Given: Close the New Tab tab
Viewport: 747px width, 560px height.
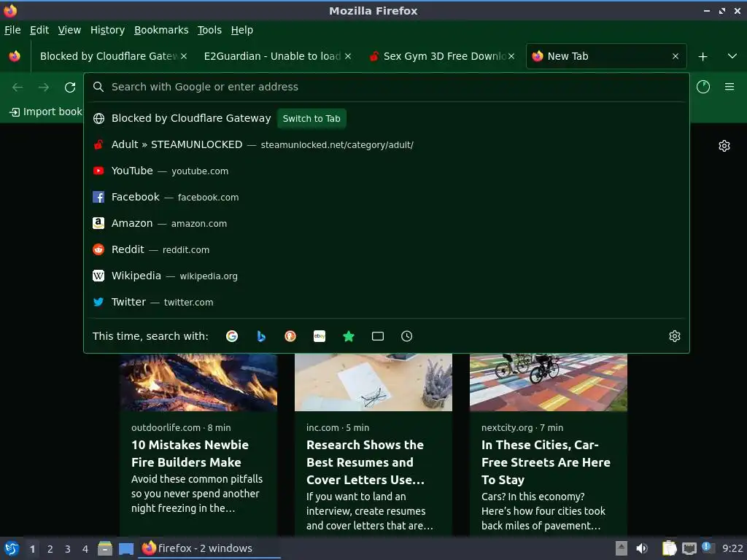Looking at the screenshot, I should pyautogui.click(x=676, y=56).
